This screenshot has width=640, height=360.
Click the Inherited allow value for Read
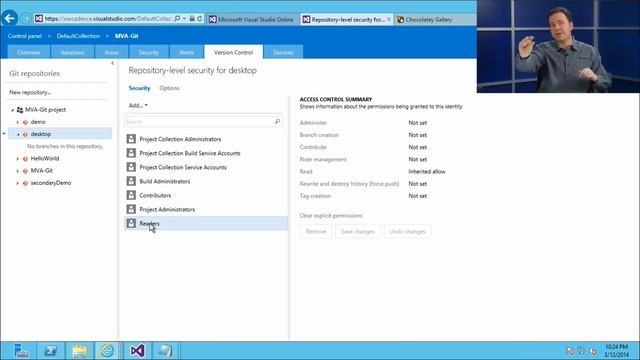pyautogui.click(x=427, y=171)
